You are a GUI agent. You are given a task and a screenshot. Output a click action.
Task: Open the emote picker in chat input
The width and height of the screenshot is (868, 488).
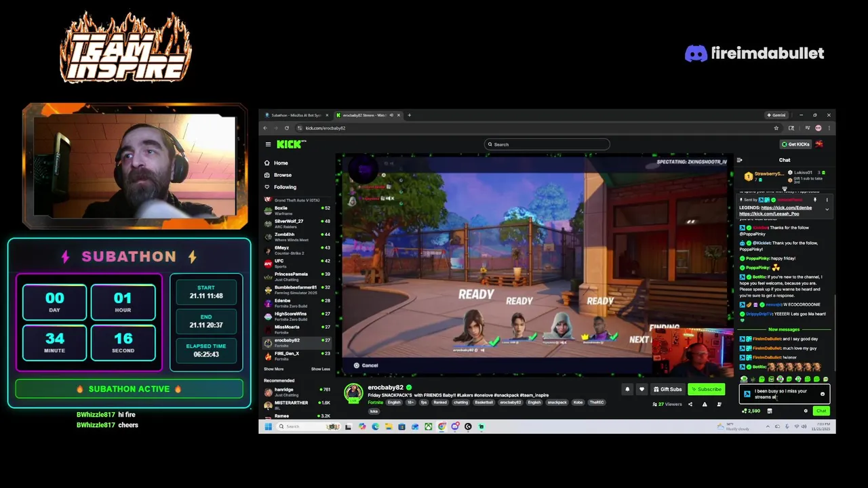point(823,394)
